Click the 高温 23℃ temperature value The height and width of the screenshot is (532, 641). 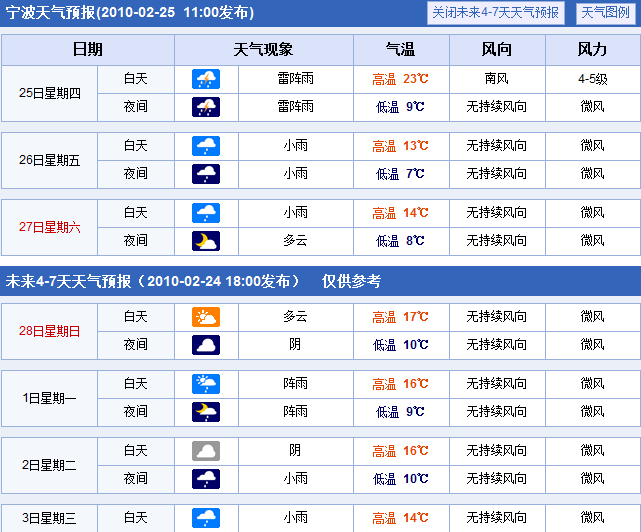coord(400,79)
